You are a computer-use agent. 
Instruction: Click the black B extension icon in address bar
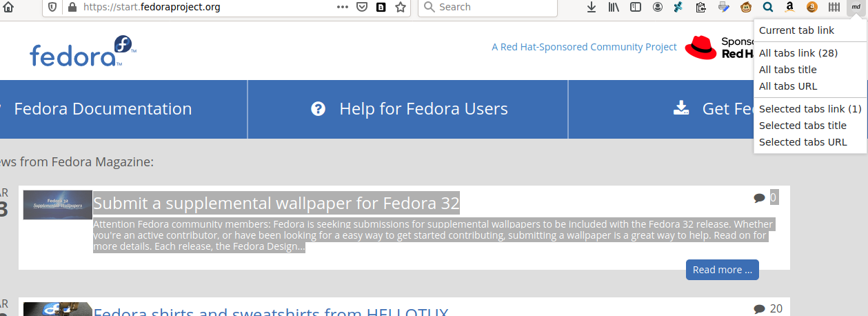click(381, 7)
